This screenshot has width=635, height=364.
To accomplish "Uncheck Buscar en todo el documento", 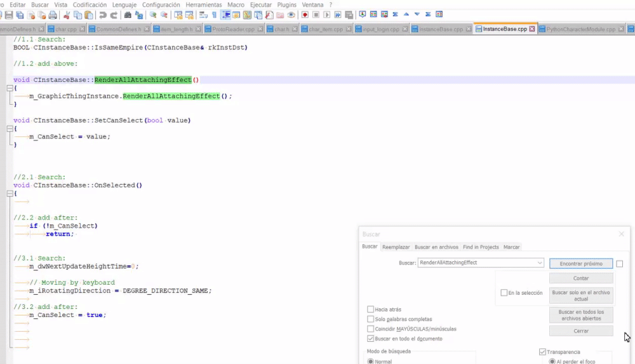I will point(370,339).
